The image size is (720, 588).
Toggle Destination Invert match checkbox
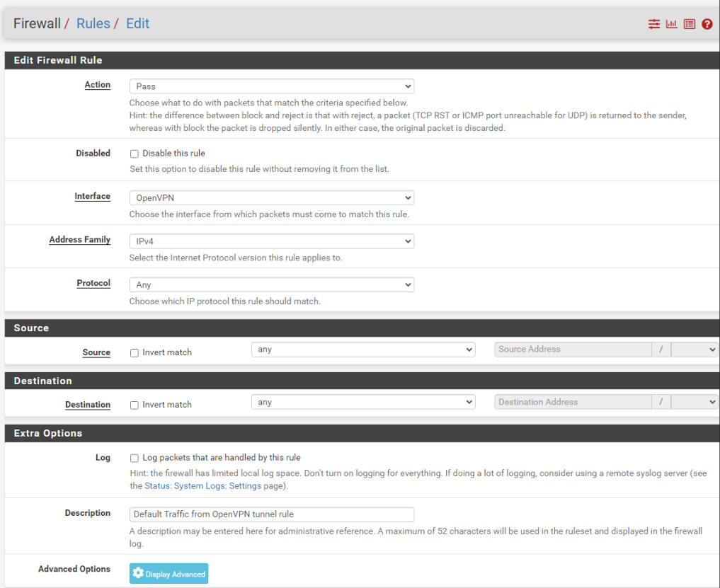point(134,405)
